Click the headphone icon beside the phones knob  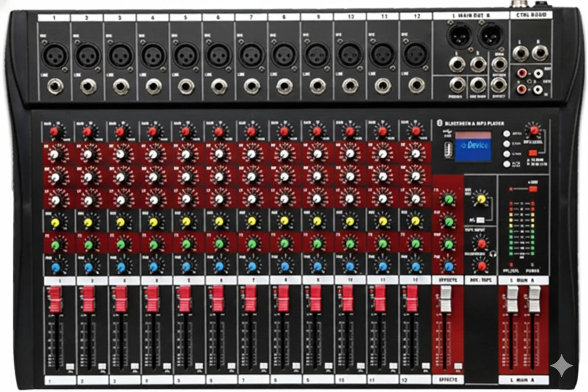pyautogui.click(x=492, y=254)
